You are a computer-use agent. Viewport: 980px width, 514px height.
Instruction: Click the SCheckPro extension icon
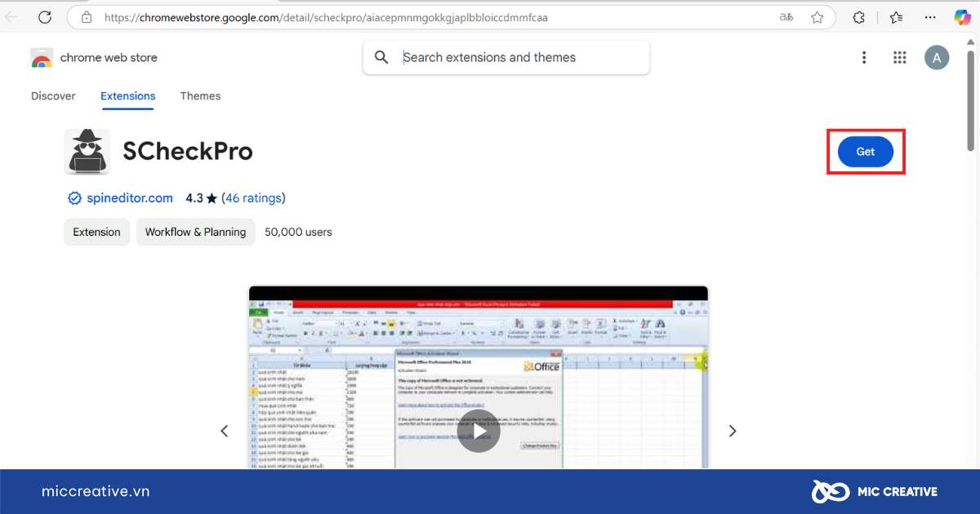point(87,152)
